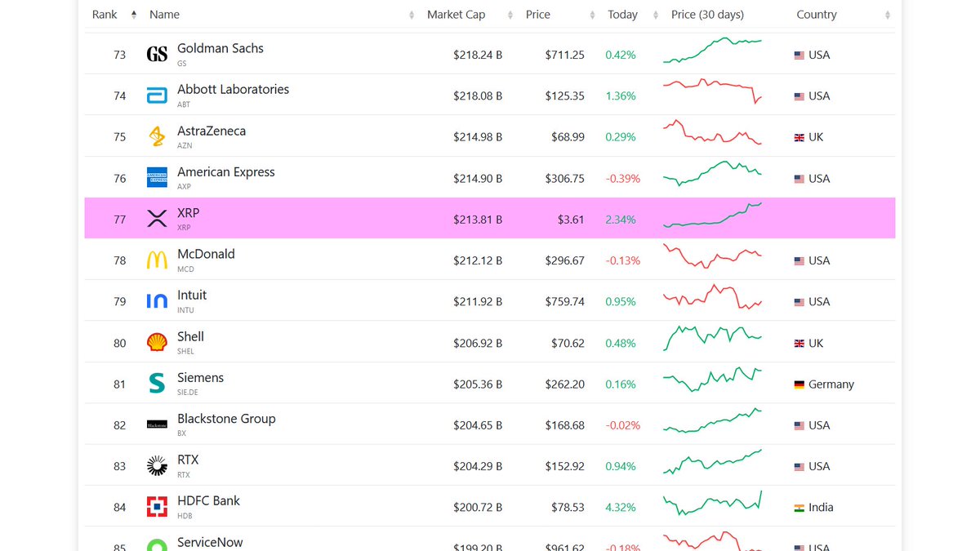980x551 pixels.
Task: Click HDFC Bank today change 4.32%
Action: click(x=621, y=508)
